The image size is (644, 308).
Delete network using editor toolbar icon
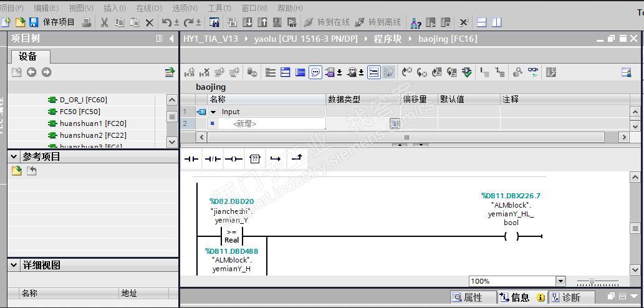click(x=204, y=73)
